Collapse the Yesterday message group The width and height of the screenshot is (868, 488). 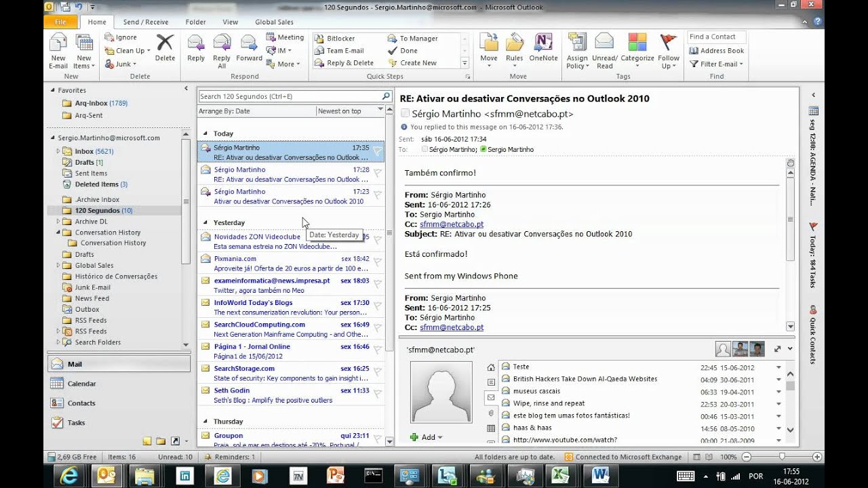[x=205, y=222]
